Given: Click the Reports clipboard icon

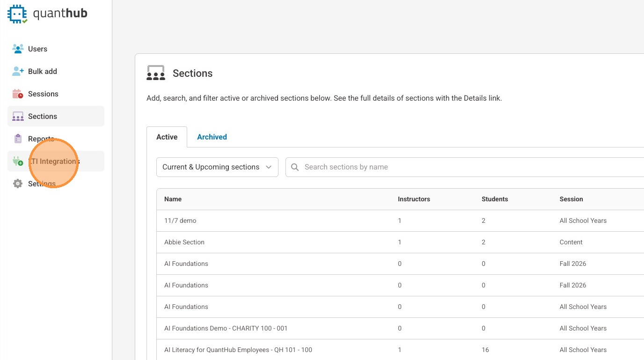Looking at the screenshot, I should tap(18, 139).
